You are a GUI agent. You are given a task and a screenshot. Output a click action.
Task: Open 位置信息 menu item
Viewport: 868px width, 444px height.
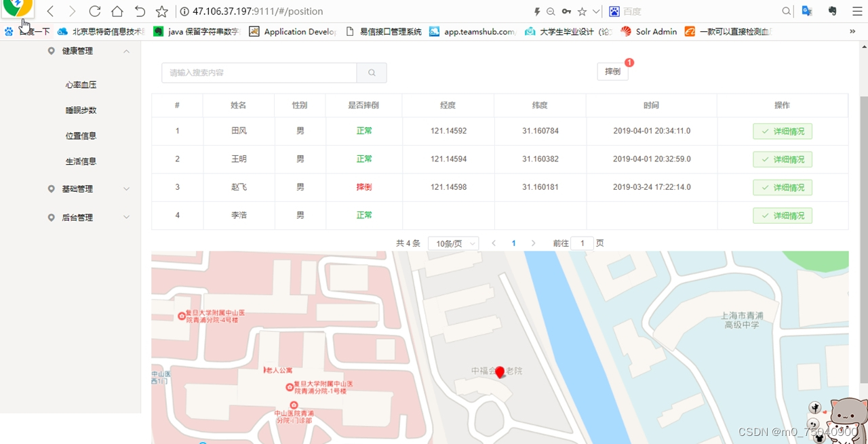pyautogui.click(x=81, y=136)
